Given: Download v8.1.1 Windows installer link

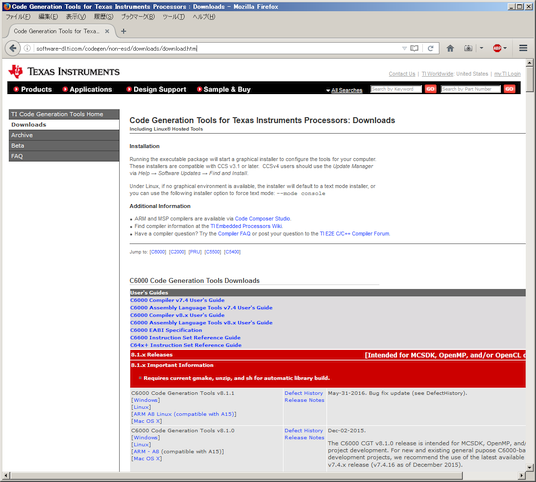Looking at the screenshot, I should [145, 400].
